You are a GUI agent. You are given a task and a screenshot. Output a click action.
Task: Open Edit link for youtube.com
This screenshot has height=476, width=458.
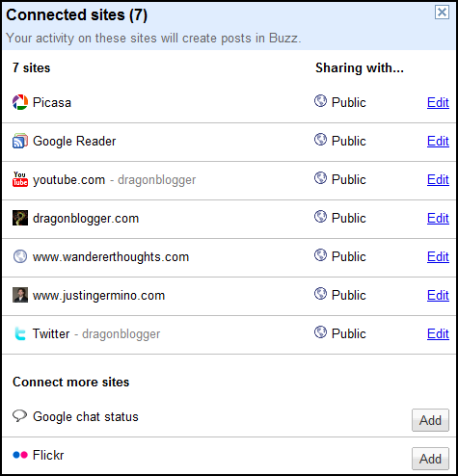point(438,179)
